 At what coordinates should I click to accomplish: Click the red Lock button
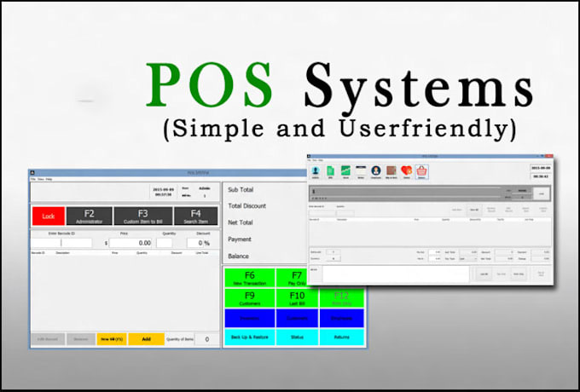[x=49, y=216]
